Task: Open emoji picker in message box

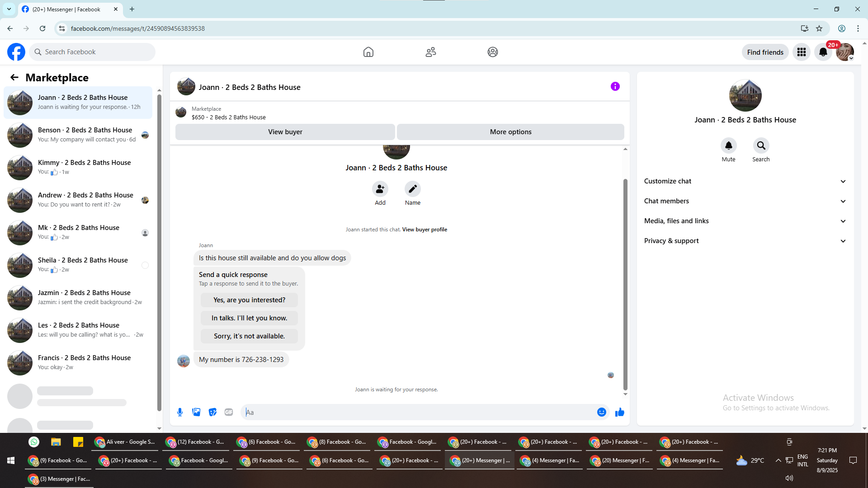Action: 601,412
